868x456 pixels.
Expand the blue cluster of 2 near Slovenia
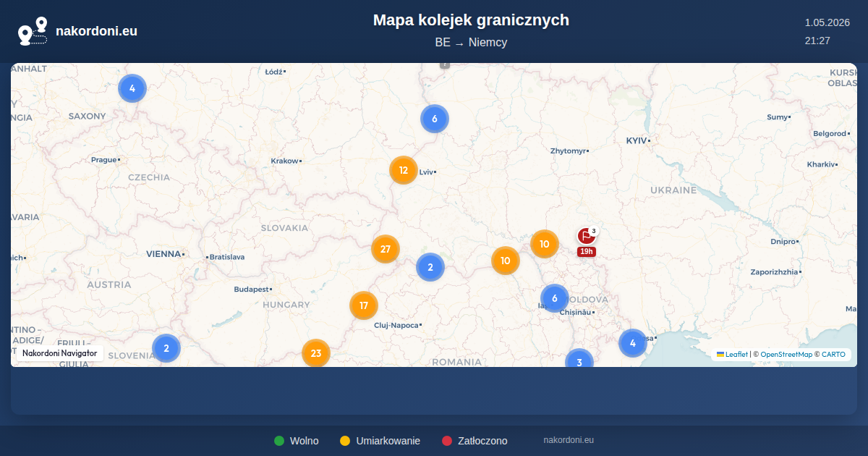pos(166,348)
